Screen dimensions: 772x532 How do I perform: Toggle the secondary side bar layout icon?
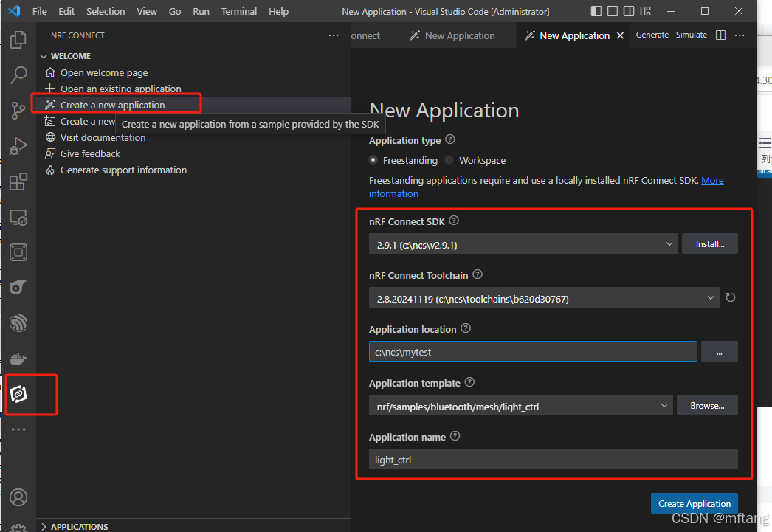[x=629, y=11]
